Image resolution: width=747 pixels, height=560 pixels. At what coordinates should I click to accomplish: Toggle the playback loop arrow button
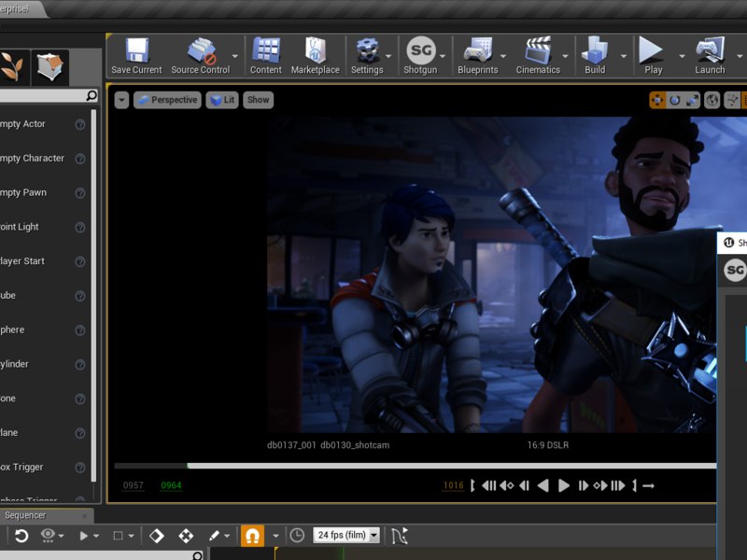[x=648, y=485]
